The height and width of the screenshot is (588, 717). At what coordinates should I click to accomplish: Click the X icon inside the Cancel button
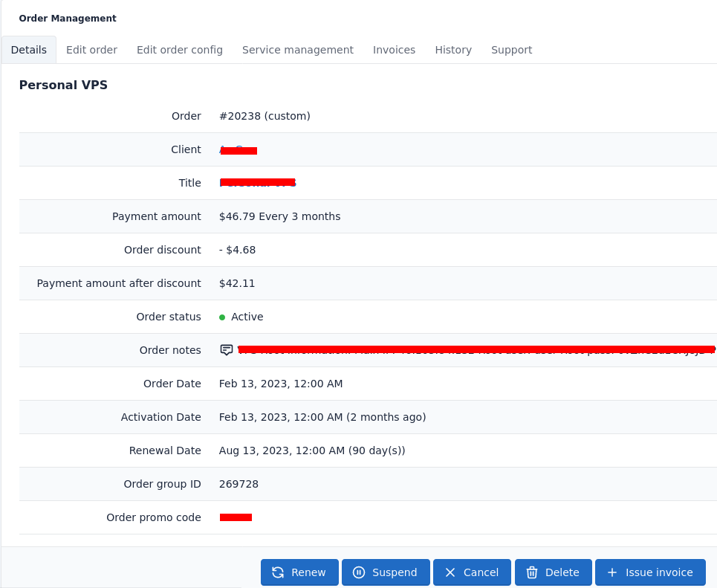click(x=450, y=572)
